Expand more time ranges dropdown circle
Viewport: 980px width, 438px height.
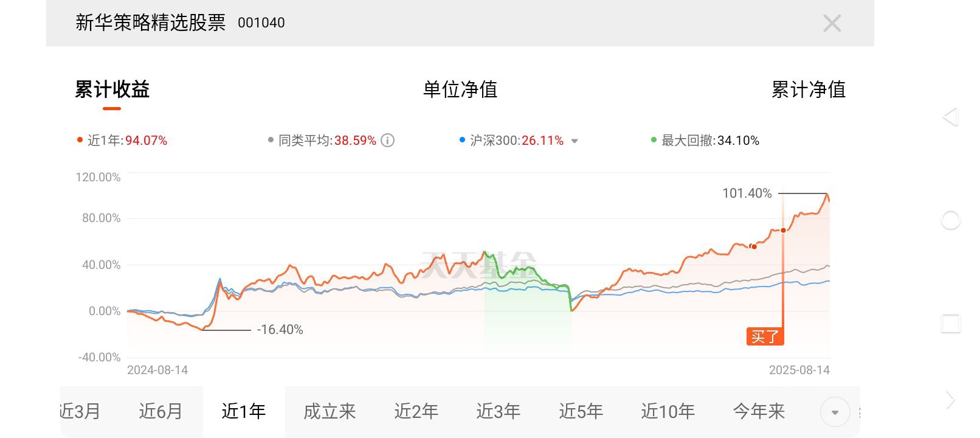(x=835, y=412)
